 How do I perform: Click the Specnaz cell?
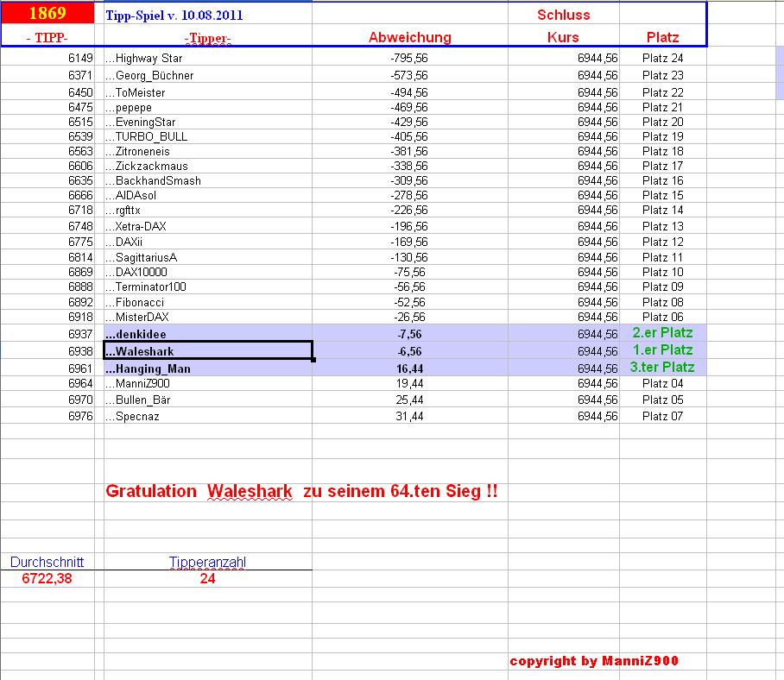click(207, 416)
